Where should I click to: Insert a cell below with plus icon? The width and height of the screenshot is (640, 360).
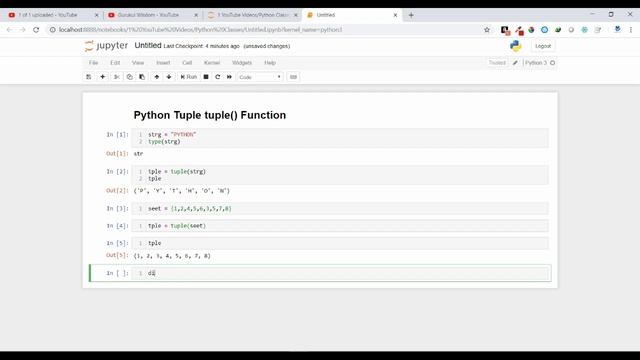click(x=102, y=77)
